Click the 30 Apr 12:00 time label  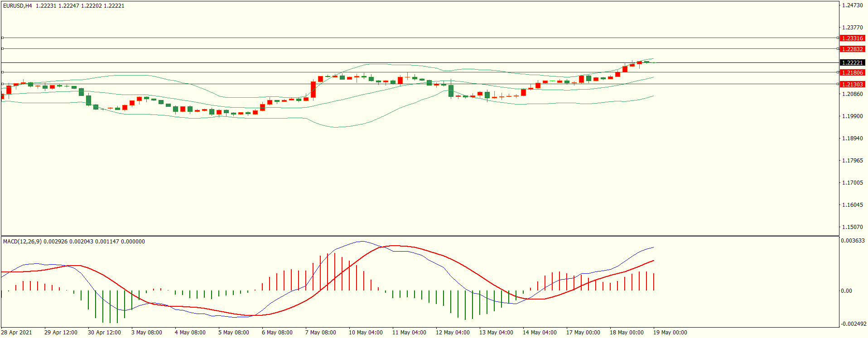pos(104,333)
